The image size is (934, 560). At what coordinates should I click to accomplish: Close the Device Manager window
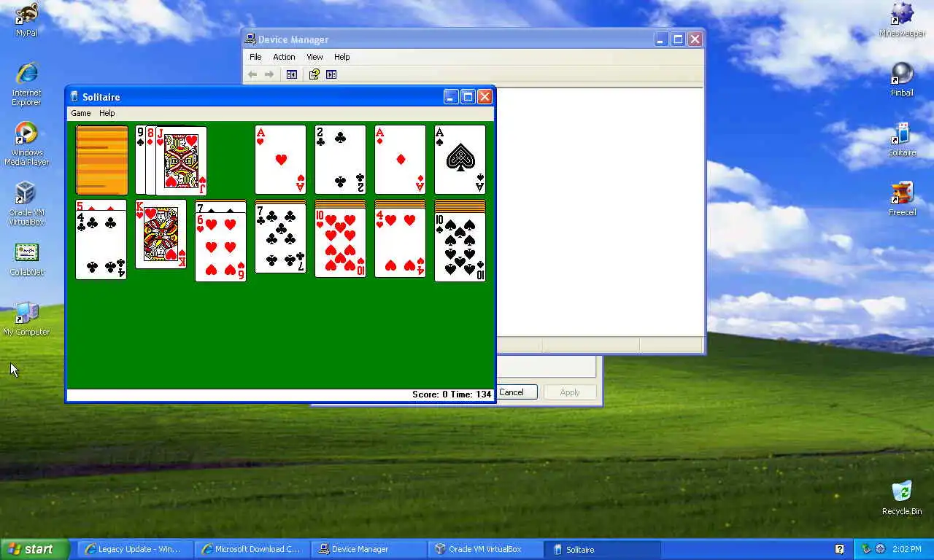[x=695, y=39]
